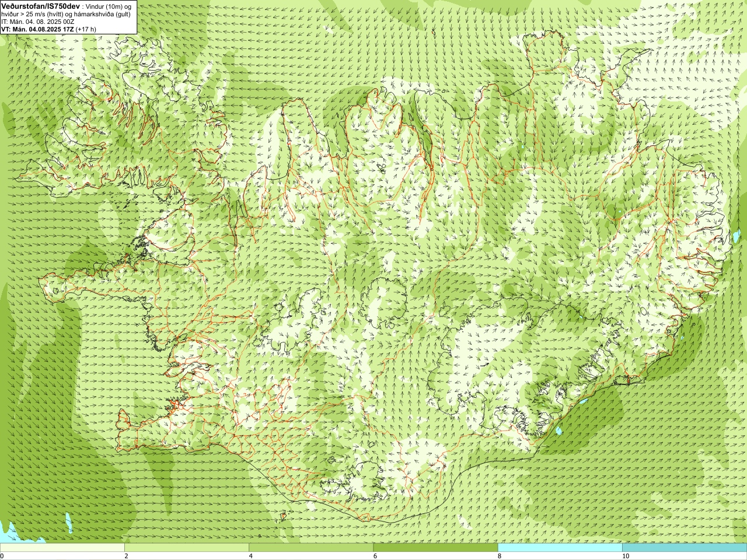Click the 4–6 m/s medium green legend swatch
Screen dimensions: 747x560
tap(311, 548)
